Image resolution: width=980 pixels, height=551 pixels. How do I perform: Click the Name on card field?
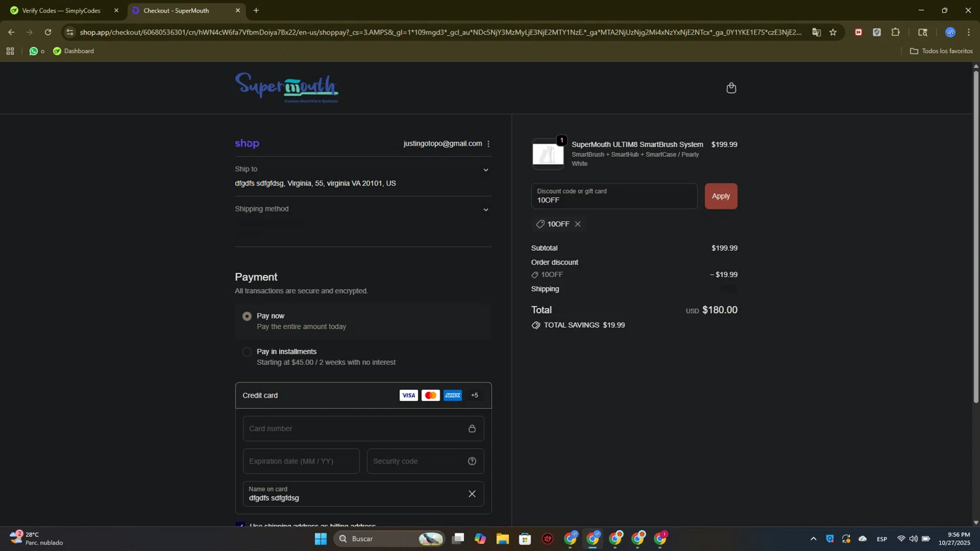tap(363, 494)
